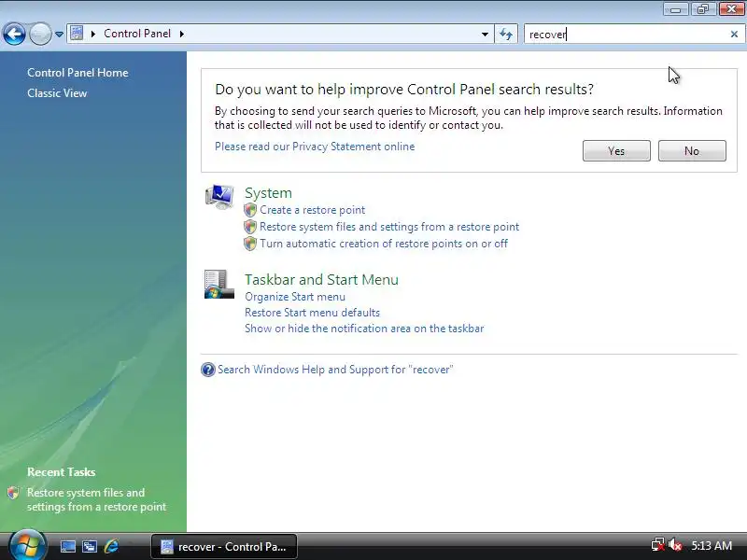This screenshot has height=560, width=747.
Task: Expand the root arrow before Control Panel
Action: [x=93, y=34]
